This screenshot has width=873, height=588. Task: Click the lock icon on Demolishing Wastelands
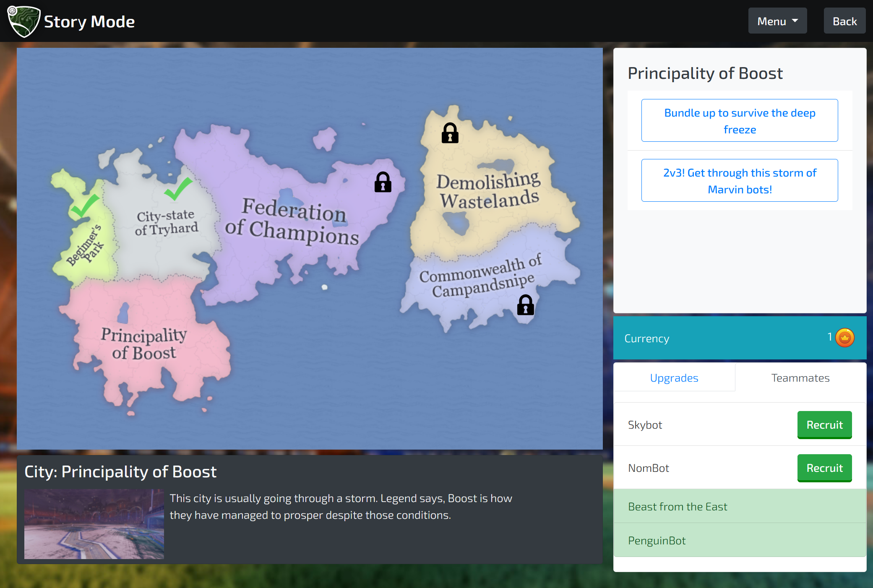[450, 133]
